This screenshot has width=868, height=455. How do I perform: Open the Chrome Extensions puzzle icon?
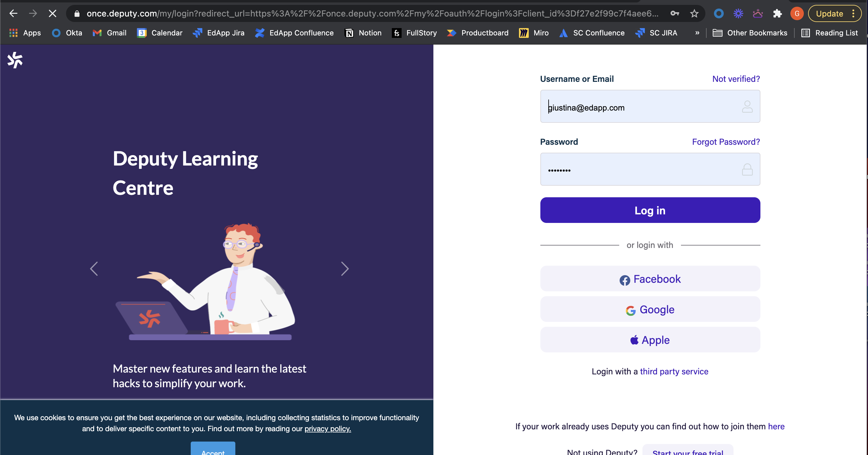point(777,13)
